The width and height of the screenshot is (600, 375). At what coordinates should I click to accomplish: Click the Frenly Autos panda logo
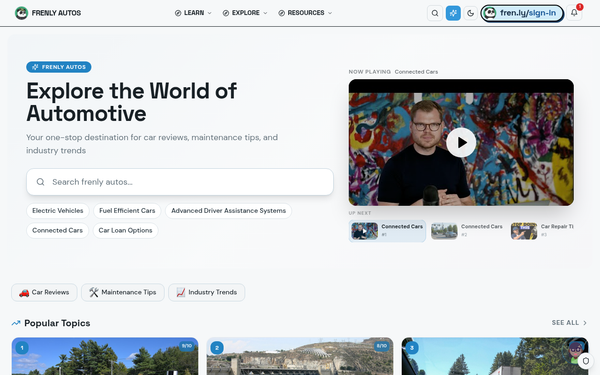[x=21, y=13]
